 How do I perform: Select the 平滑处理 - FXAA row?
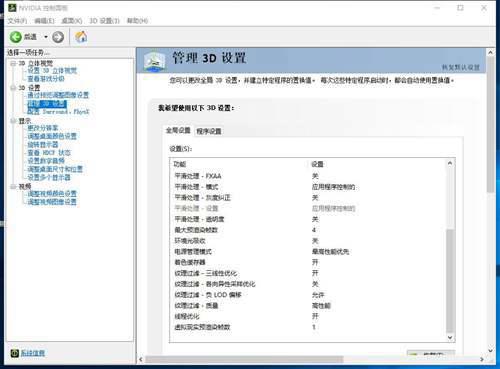[x=308, y=176]
